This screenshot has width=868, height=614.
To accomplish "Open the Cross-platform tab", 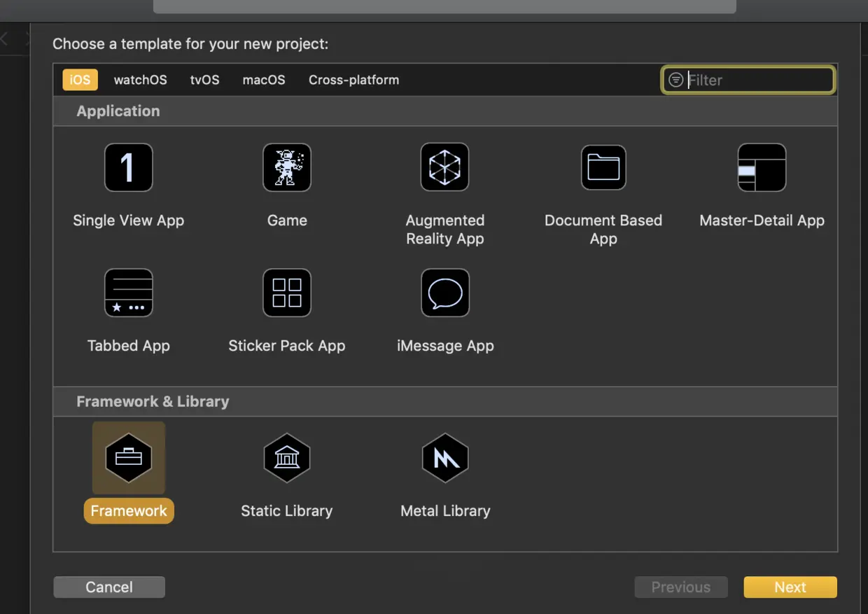I will coord(354,80).
